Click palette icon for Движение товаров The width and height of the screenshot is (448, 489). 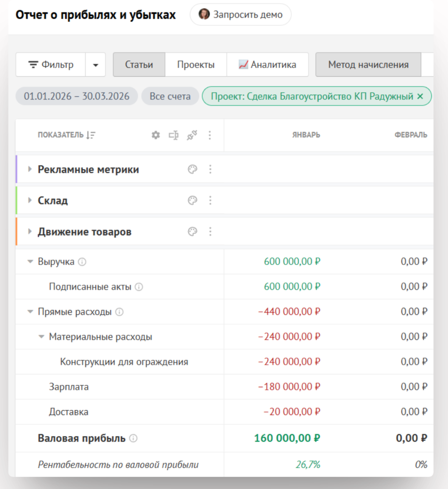coord(192,232)
